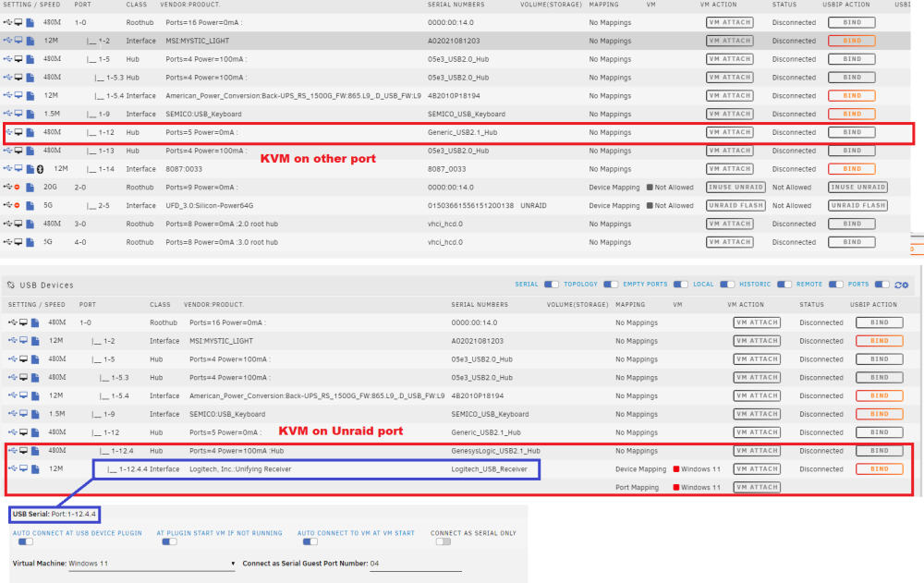Click USB symbol in 2-0 Roothub row
Viewport: 924px width, 583px height.
[x=7, y=187]
